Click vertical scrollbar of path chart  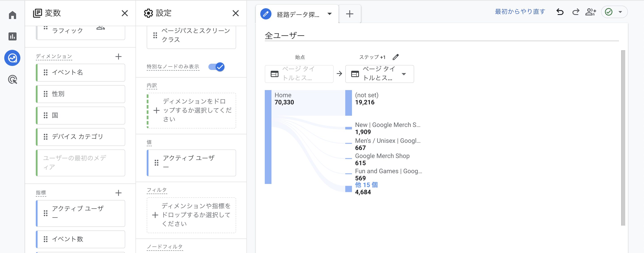623,138
